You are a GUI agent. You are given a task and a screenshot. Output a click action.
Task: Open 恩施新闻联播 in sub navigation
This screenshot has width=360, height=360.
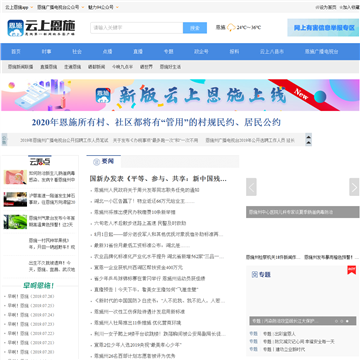(21, 67)
